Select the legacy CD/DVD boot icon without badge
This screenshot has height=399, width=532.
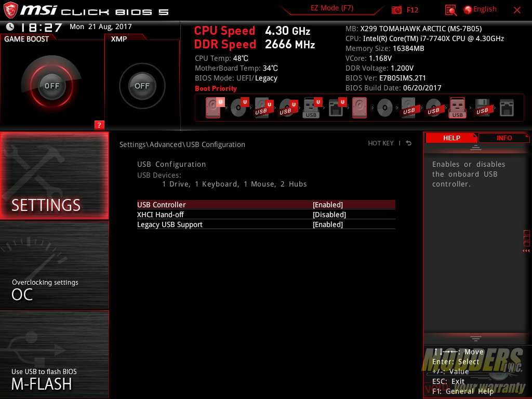(x=385, y=108)
